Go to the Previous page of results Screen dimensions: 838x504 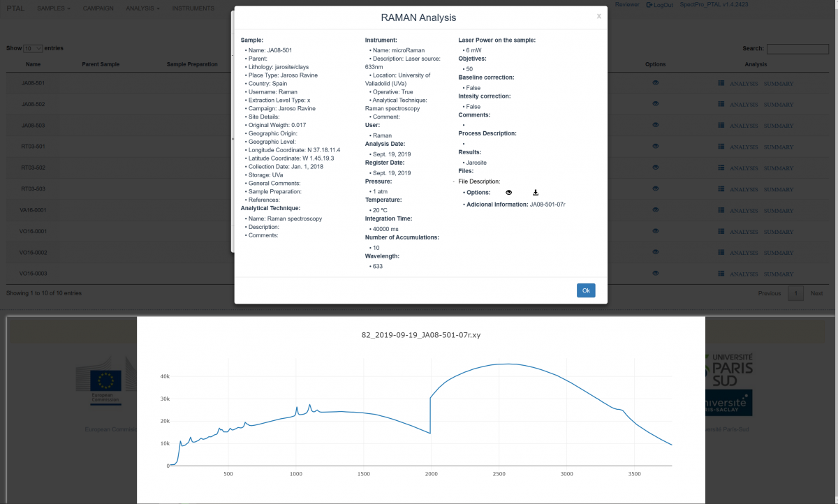coord(770,293)
